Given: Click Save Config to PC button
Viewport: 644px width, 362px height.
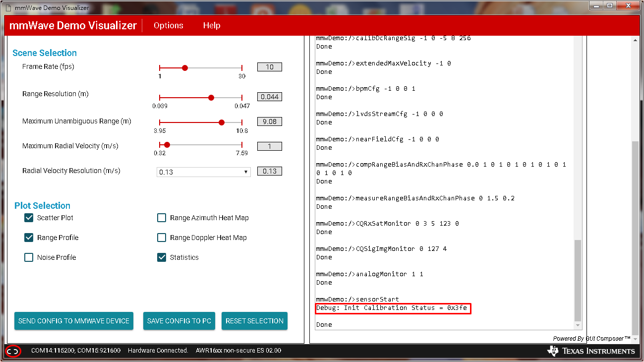Looking at the screenshot, I should pos(179,321).
